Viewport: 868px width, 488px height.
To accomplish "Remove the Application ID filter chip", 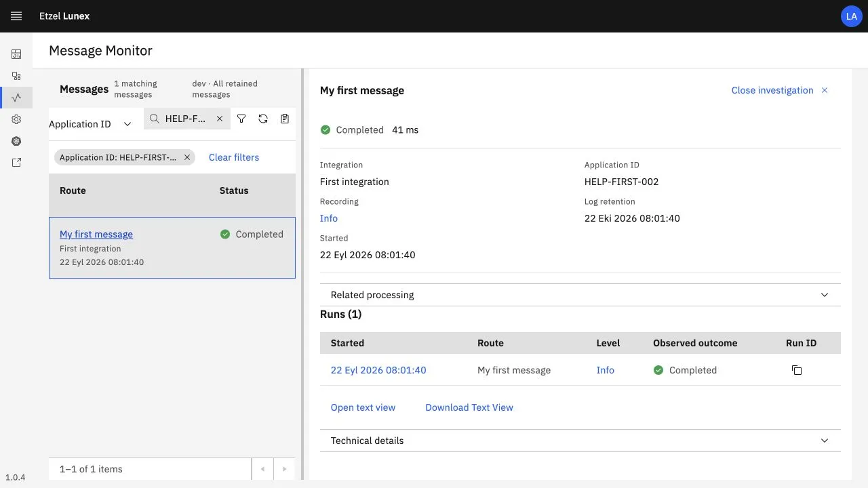I will (187, 157).
